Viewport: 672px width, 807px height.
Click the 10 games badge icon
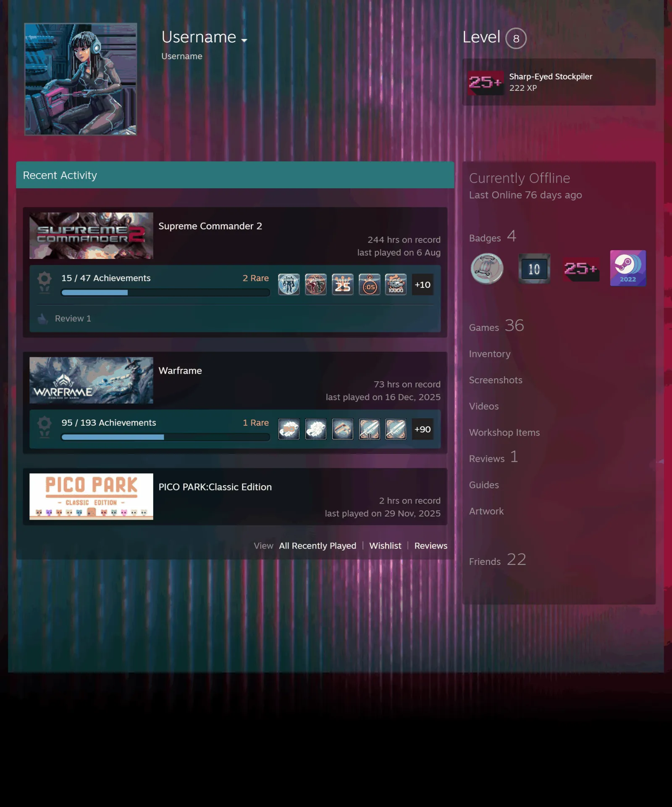click(534, 269)
